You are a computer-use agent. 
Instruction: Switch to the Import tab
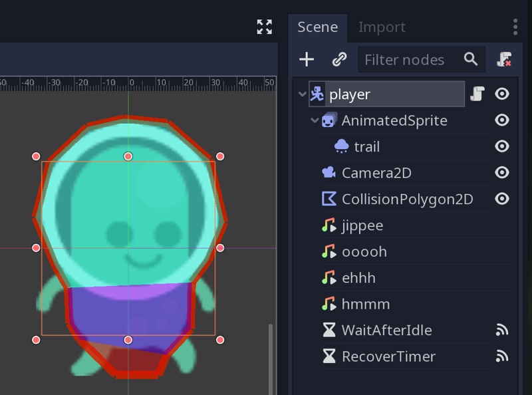pos(382,27)
